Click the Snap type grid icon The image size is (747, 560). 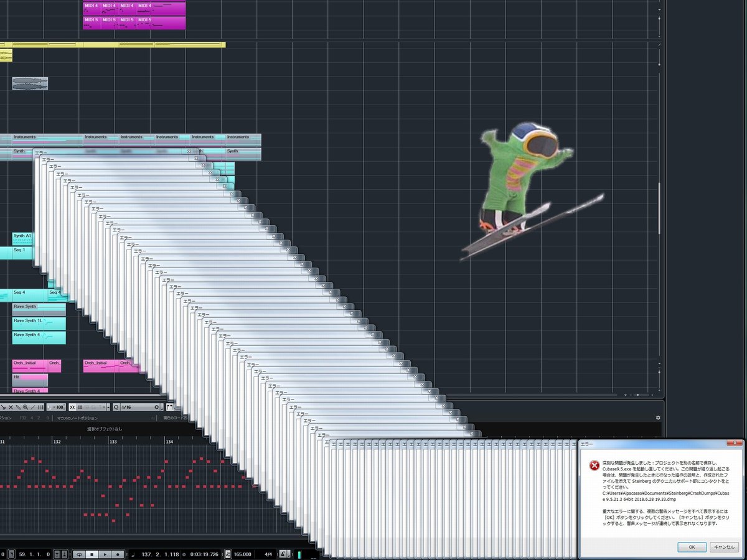point(80,407)
